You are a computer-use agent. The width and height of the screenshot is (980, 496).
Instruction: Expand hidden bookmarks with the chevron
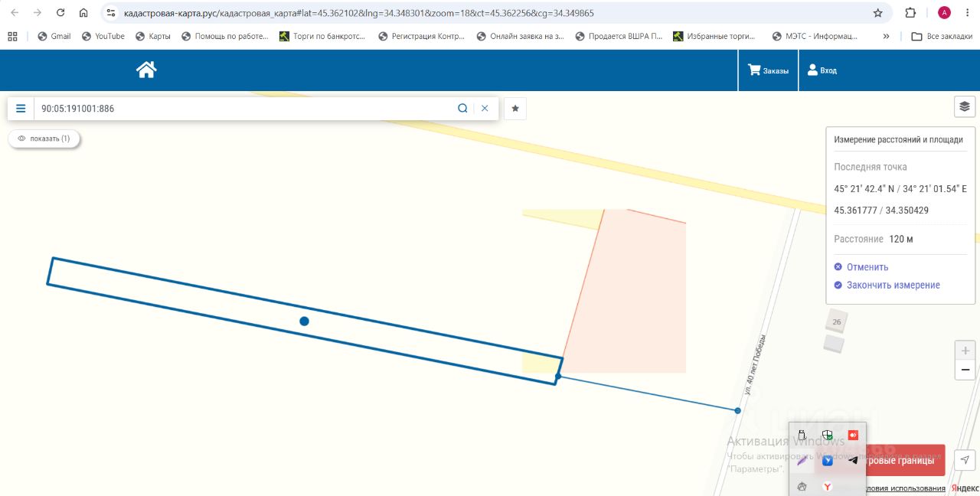[886, 36]
